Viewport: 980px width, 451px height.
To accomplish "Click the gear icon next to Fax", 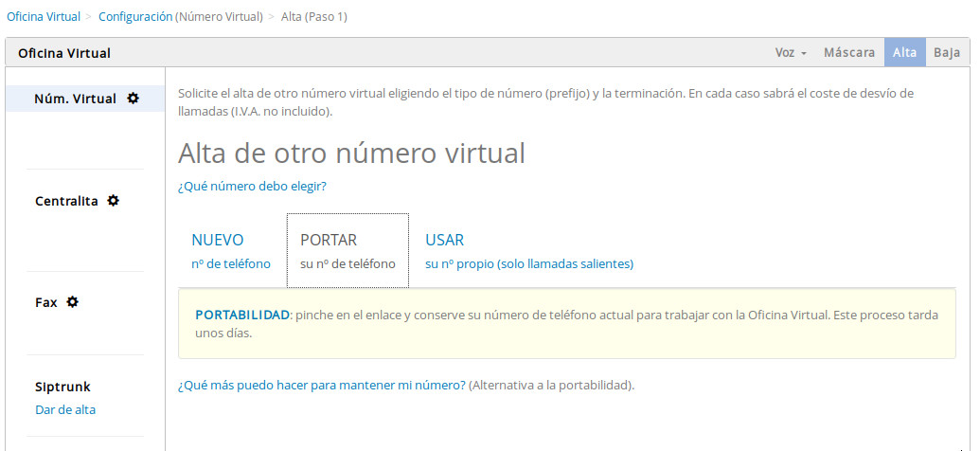I will pyautogui.click(x=73, y=302).
